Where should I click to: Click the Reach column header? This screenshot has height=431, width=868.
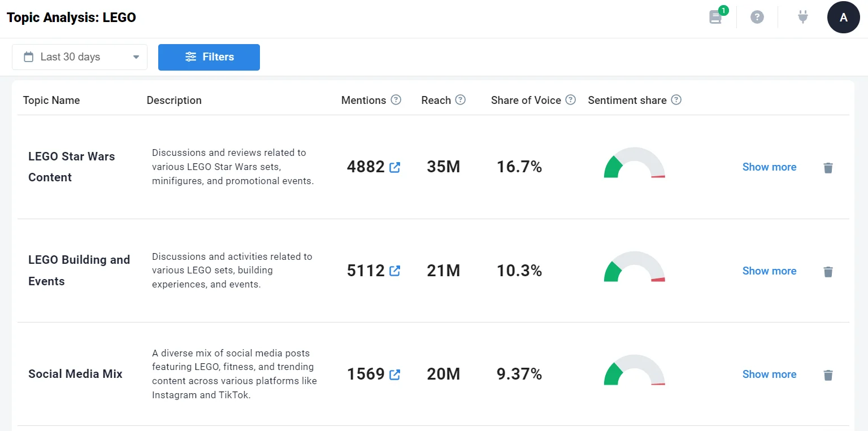(x=436, y=101)
